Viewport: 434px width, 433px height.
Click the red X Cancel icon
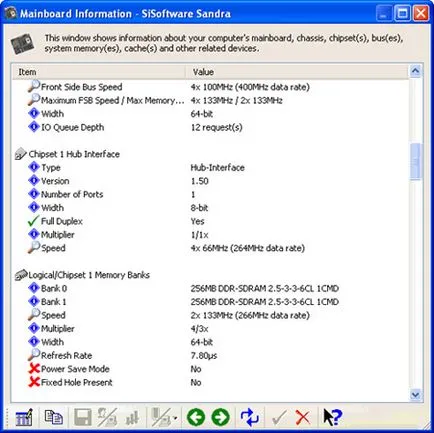tap(303, 417)
